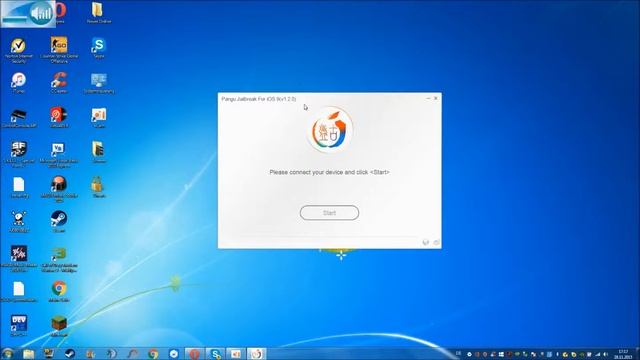The width and height of the screenshot is (640, 360).
Task: Open the Opera desktop shortcut
Action: [60, 12]
